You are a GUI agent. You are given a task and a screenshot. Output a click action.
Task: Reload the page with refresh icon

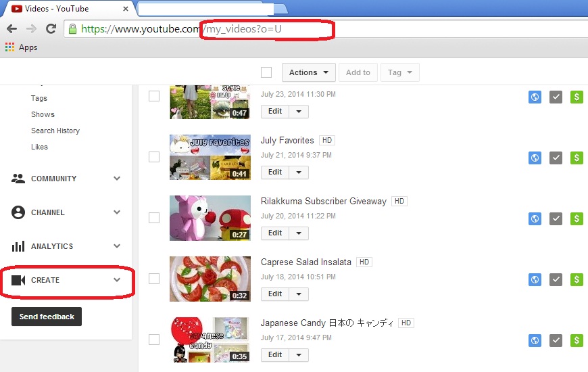click(x=51, y=28)
